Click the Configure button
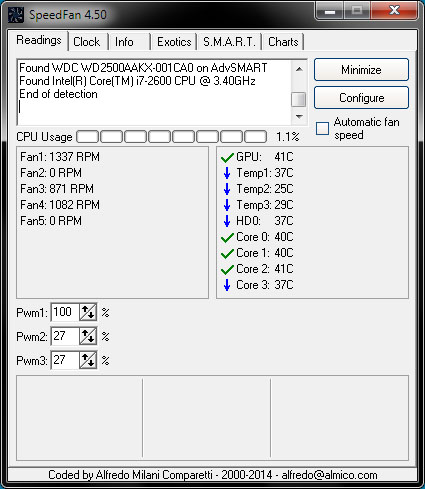The width and height of the screenshot is (425, 489). [361, 98]
